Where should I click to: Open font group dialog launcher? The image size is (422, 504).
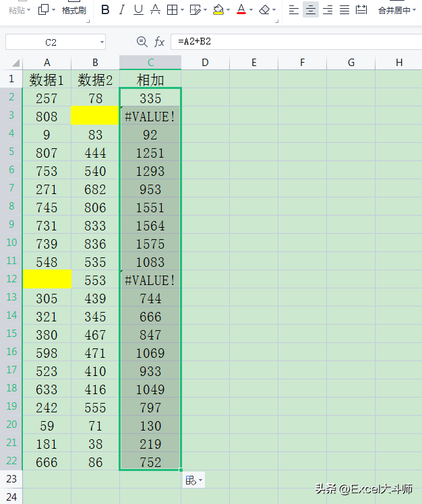[276, 22]
